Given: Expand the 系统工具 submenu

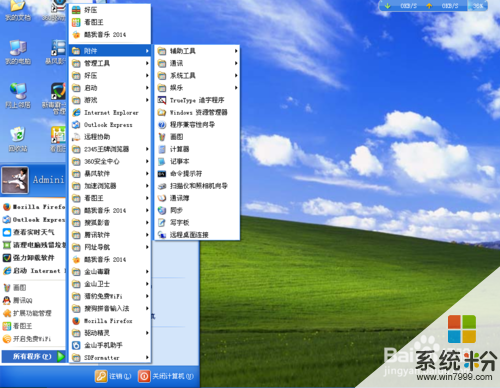Looking at the screenshot, I should (x=197, y=76).
